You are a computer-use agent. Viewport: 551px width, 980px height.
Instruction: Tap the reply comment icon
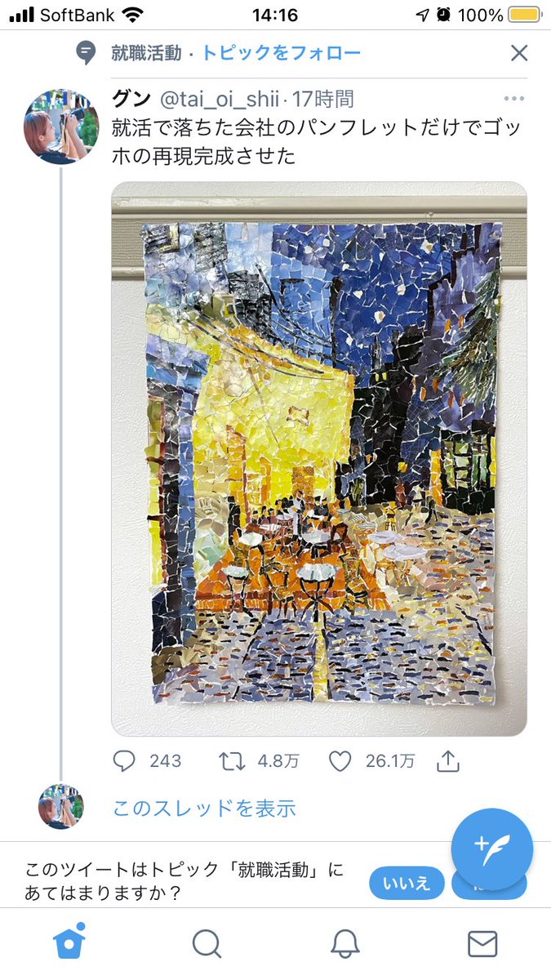pos(124,761)
